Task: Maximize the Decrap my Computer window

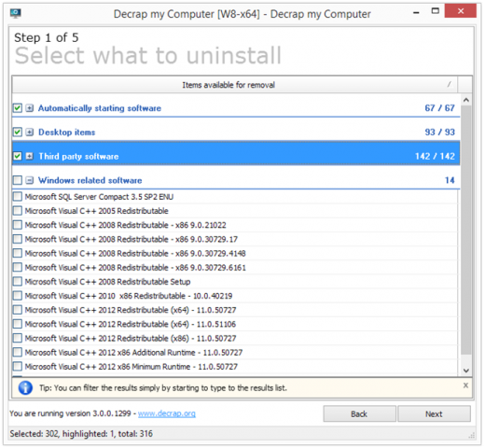Action: [x=436, y=11]
